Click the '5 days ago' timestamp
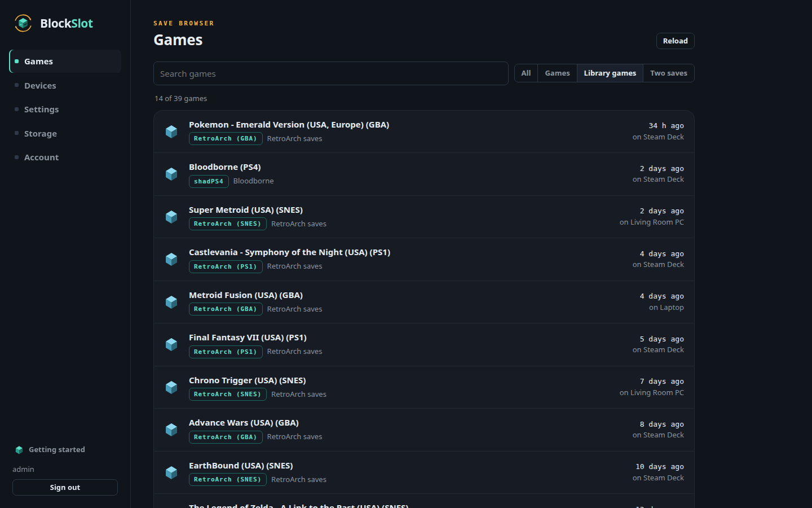 click(x=661, y=339)
